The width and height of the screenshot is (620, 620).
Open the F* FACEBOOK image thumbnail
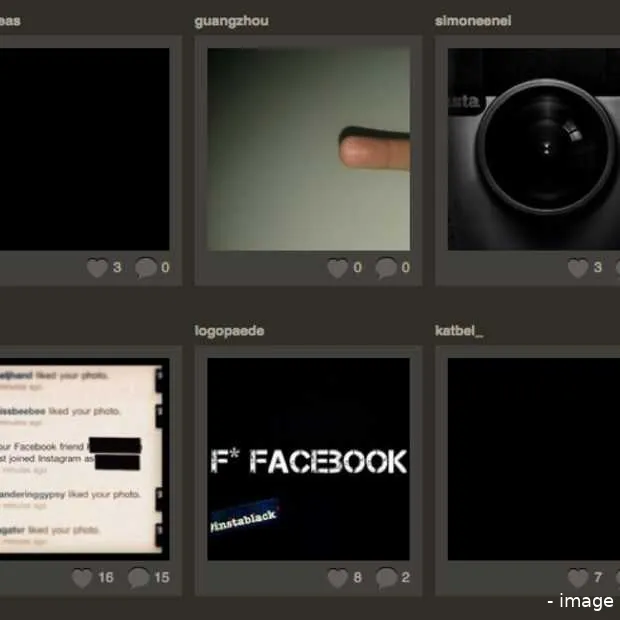pos(308,459)
